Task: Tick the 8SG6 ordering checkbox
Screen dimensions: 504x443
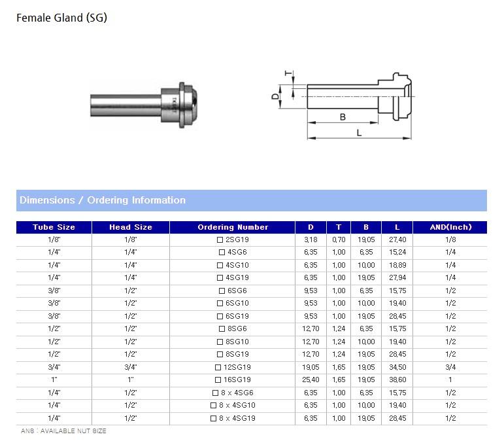Action: coord(222,329)
